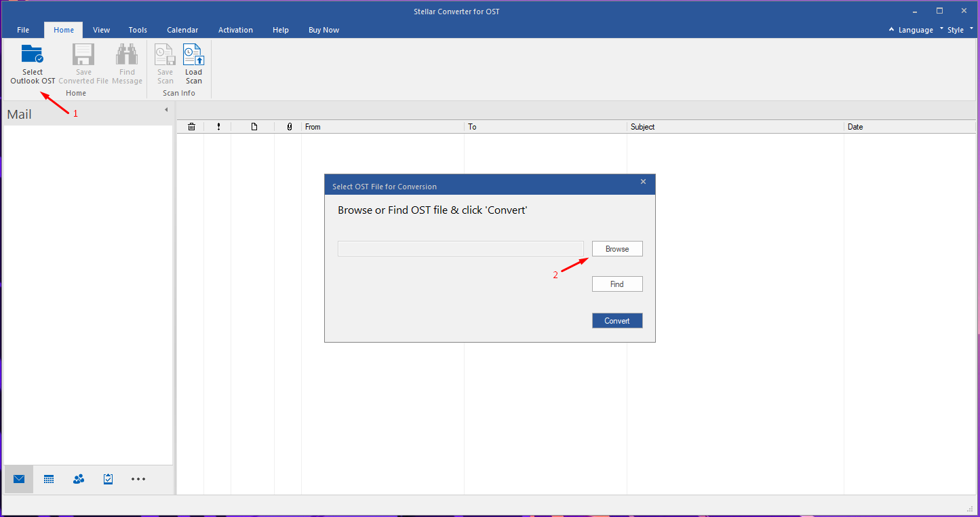The image size is (980, 517).
Task: Sort by the item type page column
Action: pos(254,127)
